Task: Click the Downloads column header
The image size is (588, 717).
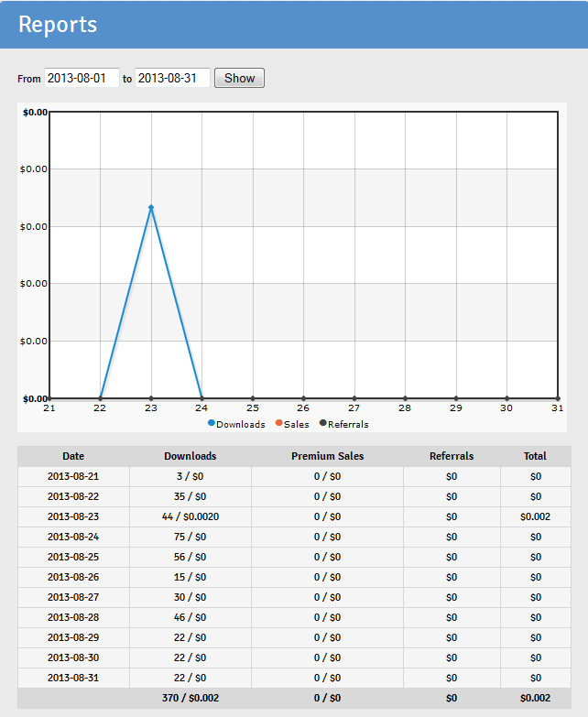Action: coord(191,456)
